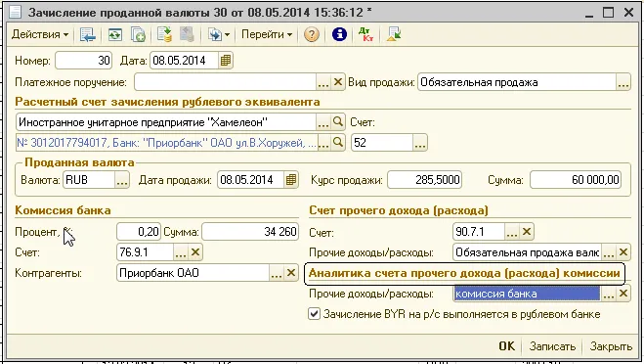Viewport: 644px width, 364px height.
Task: Click the комиссия банка highlighted field
Action: point(527,294)
